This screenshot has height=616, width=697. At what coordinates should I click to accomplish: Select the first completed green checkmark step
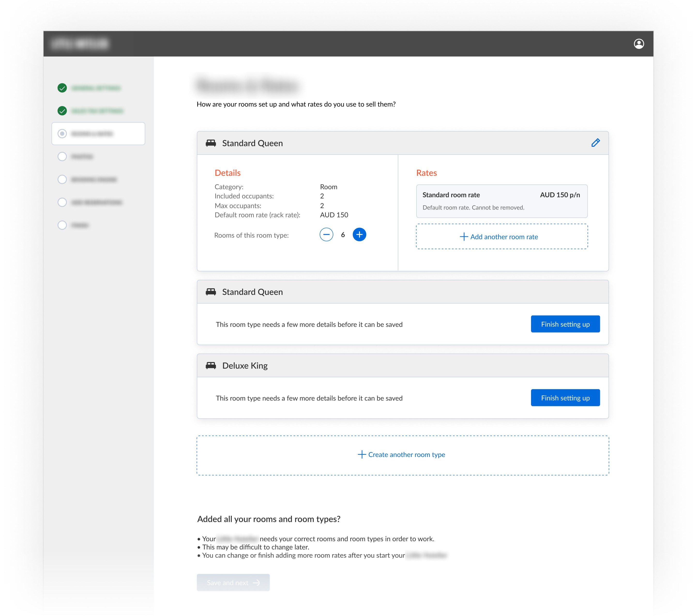pos(62,88)
